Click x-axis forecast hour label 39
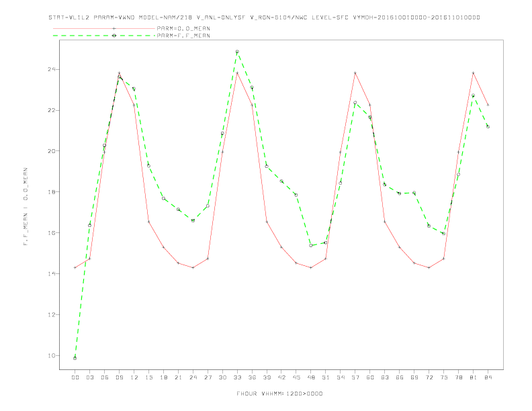This screenshot has width=532, height=411. pyautogui.click(x=267, y=377)
